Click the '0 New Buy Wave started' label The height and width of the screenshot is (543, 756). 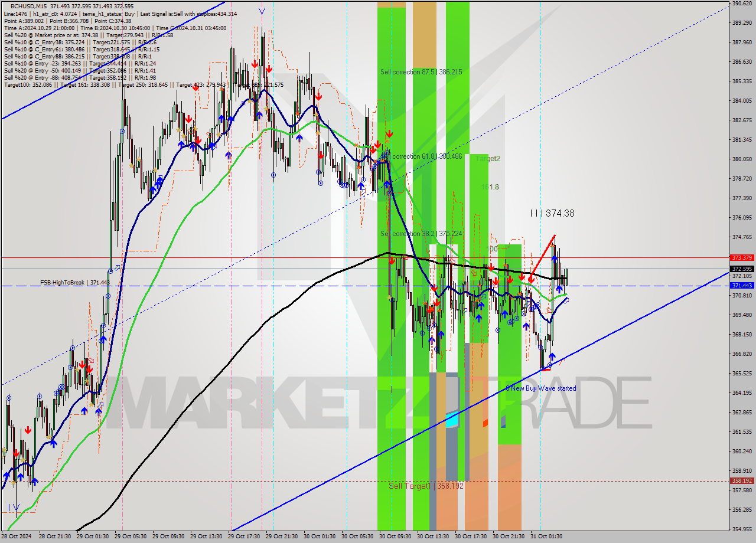[540, 388]
